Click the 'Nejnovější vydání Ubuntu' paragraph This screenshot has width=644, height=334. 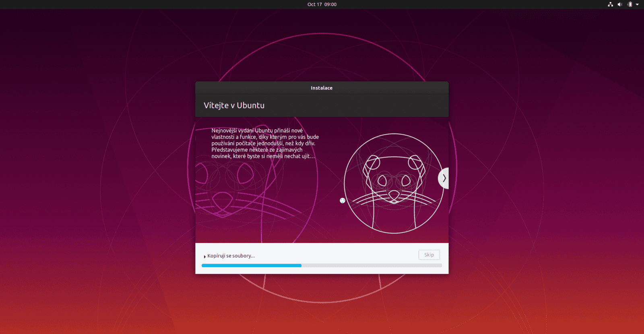[x=265, y=143]
